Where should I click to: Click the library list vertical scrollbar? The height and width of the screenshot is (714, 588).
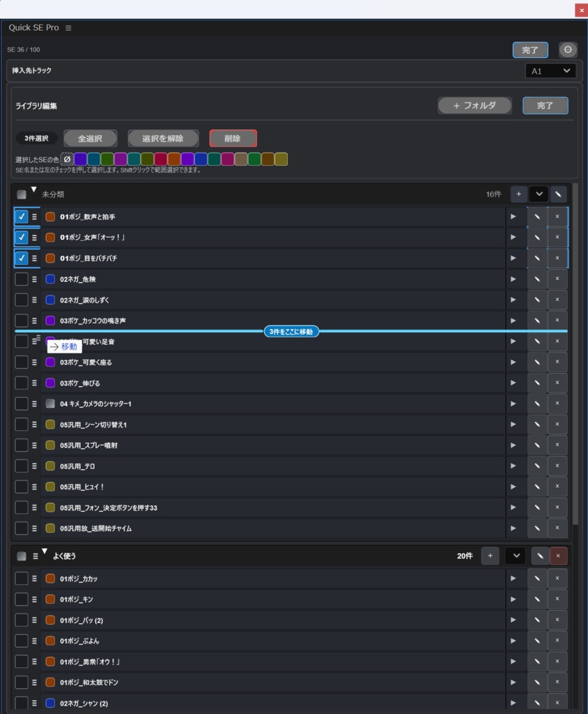point(575,355)
